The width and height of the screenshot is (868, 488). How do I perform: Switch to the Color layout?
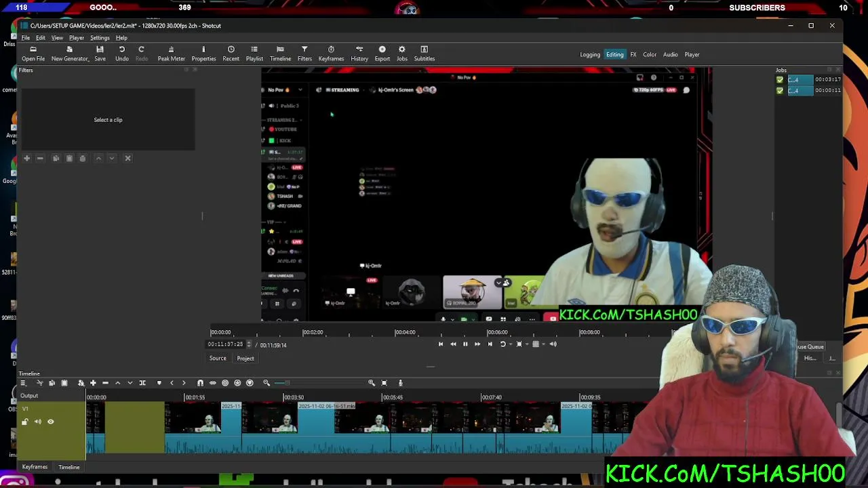(650, 55)
